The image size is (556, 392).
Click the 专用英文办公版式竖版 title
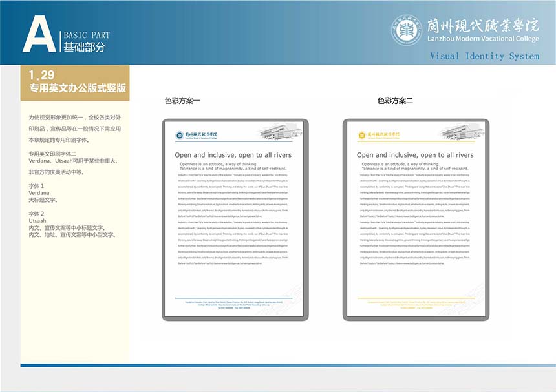click(78, 88)
